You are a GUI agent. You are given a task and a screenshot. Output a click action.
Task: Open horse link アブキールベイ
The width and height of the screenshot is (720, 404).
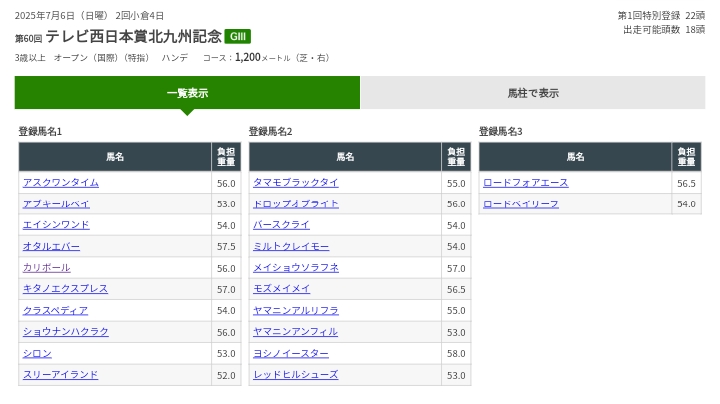tap(56, 204)
